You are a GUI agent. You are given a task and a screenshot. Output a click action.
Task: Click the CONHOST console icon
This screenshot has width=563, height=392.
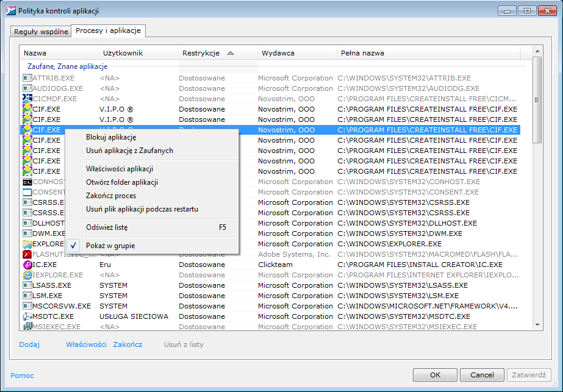[27, 182]
